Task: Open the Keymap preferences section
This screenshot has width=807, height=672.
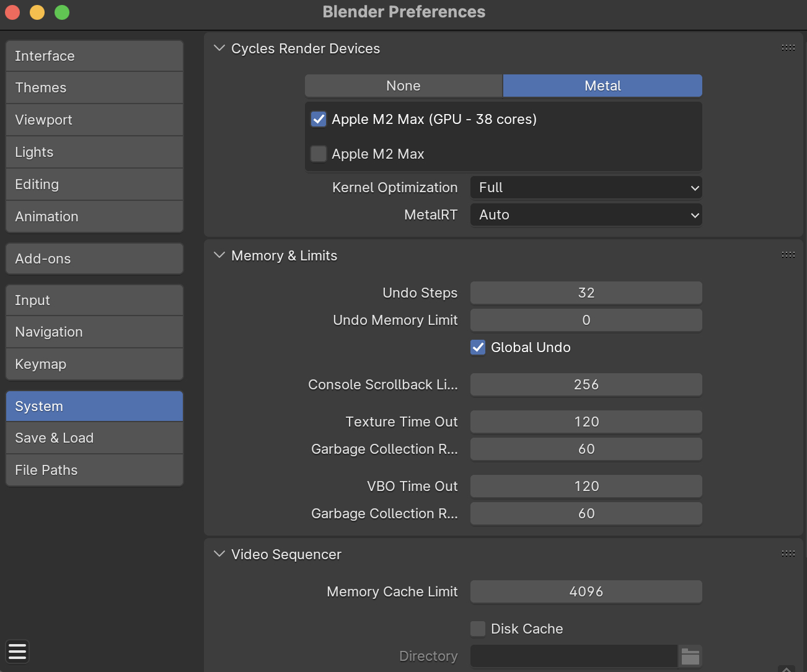Action: pyautogui.click(x=94, y=364)
